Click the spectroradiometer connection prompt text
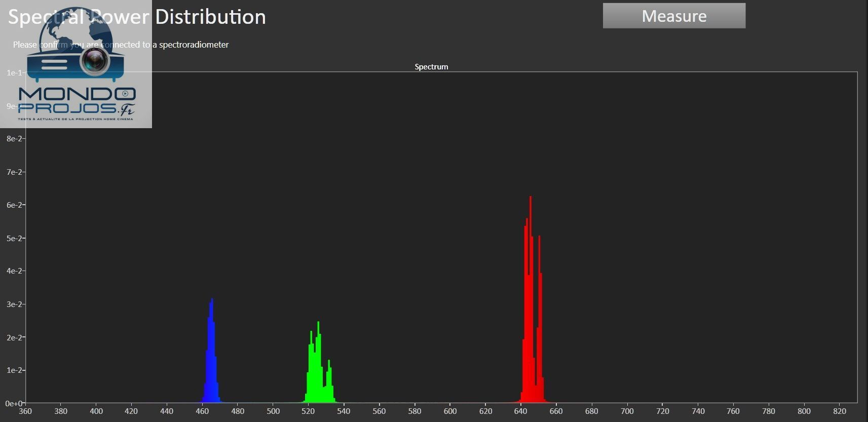This screenshot has width=868, height=422. (121, 45)
